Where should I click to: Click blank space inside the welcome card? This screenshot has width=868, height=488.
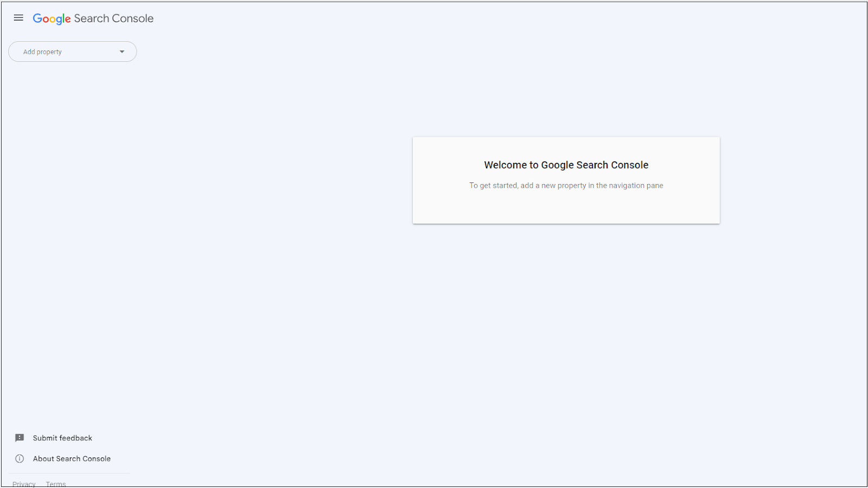pyautogui.click(x=566, y=209)
